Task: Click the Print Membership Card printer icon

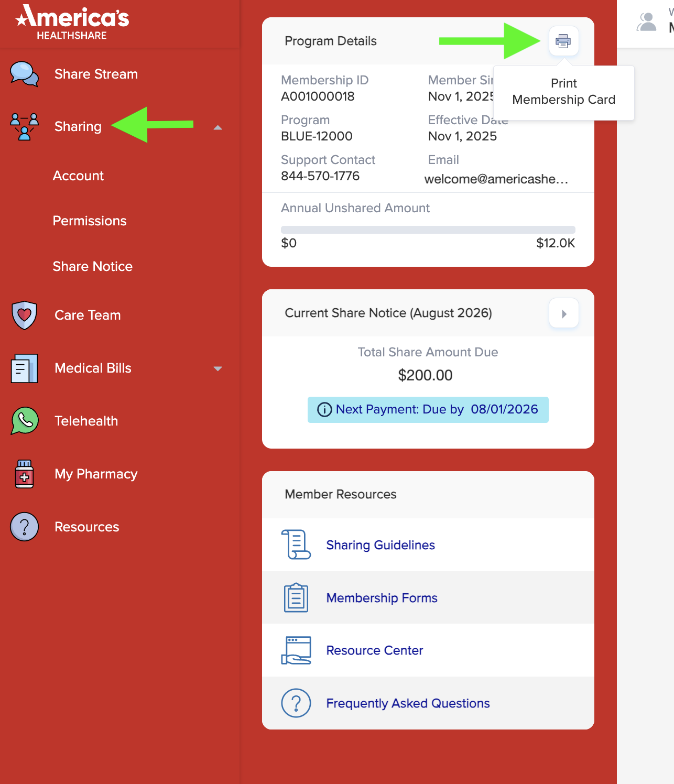Action: point(563,41)
